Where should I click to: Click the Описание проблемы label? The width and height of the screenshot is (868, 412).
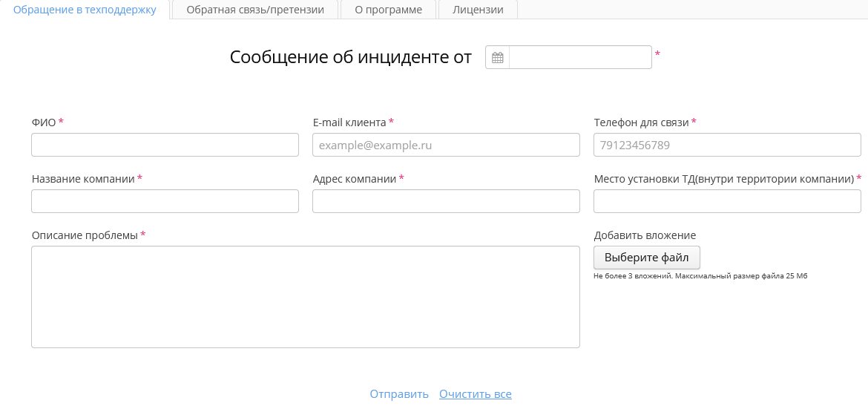[x=85, y=235]
